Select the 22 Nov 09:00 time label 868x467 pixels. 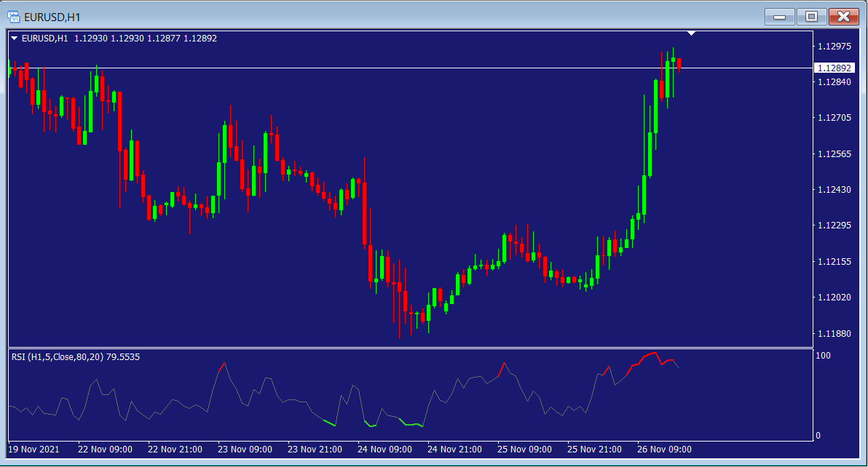tap(105, 449)
